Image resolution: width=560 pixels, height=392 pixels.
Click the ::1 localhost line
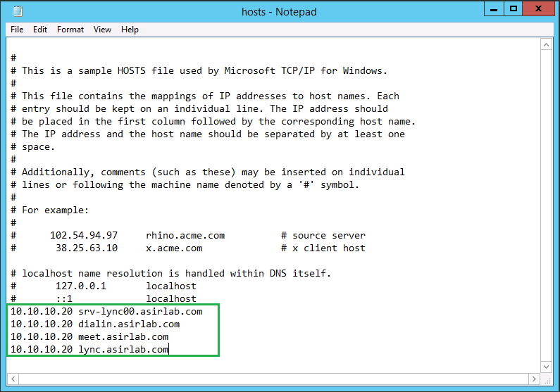pyautogui.click(x=104, y=298)
